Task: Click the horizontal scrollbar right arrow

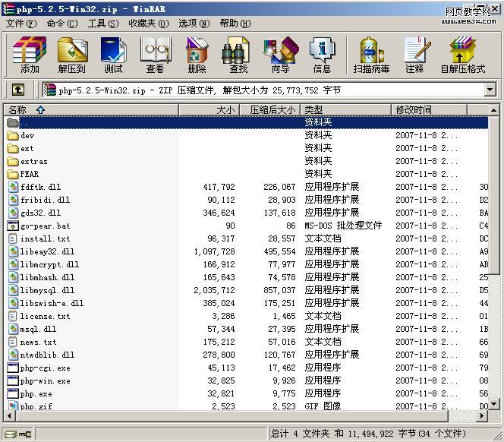Action: [x=481, y=415]
